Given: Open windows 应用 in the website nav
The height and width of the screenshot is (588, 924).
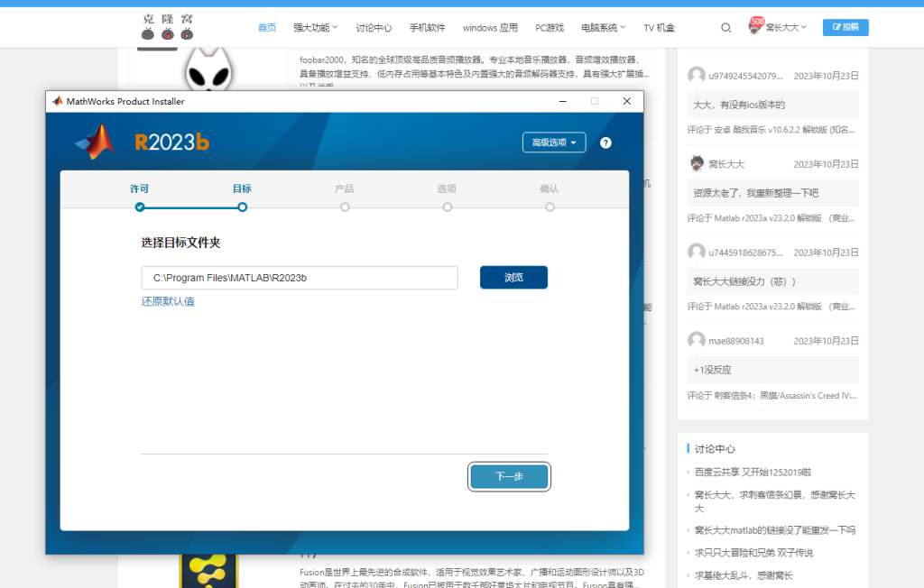Looking at the screenshot, I should 490,28.
